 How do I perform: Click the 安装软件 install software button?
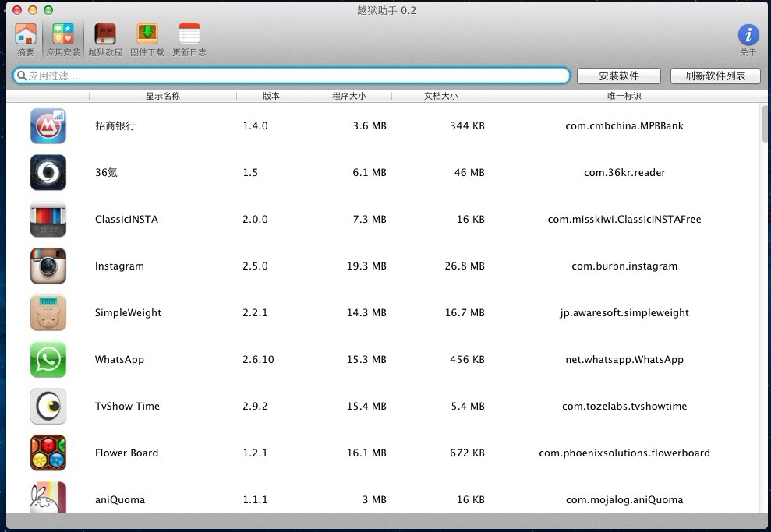tap(618, 76)
